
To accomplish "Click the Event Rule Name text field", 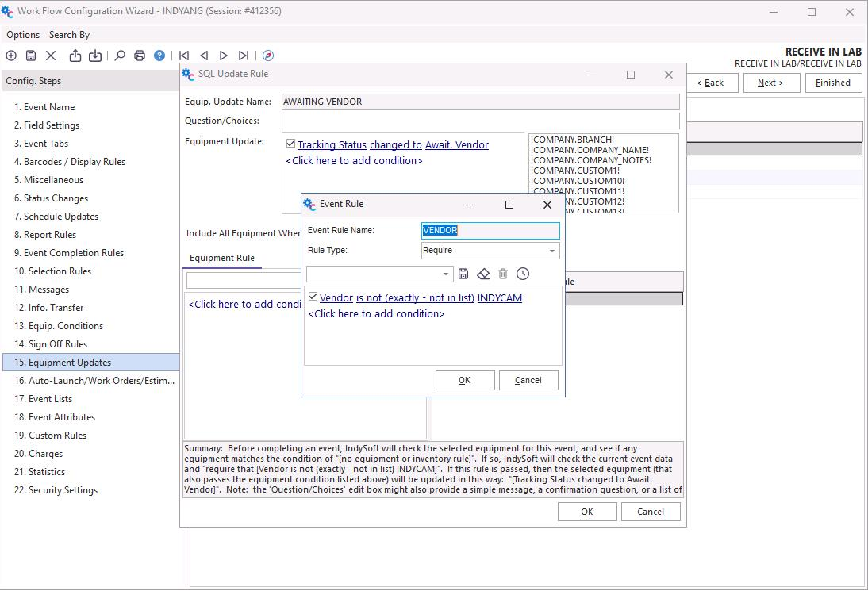I will [490, 231].
